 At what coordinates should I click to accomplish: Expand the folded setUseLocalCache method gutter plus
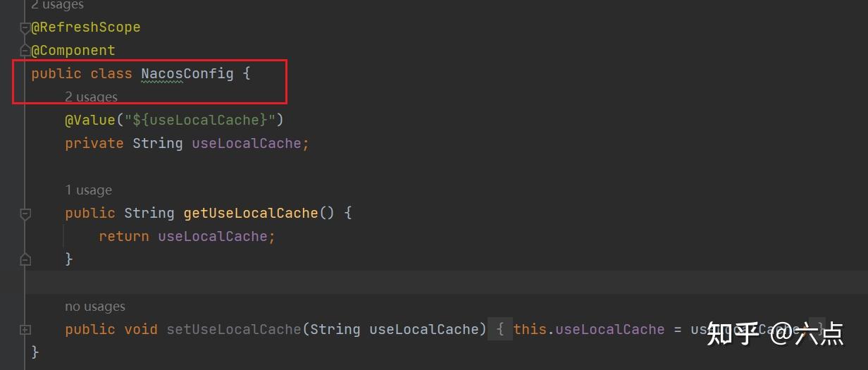click(25, 329)
